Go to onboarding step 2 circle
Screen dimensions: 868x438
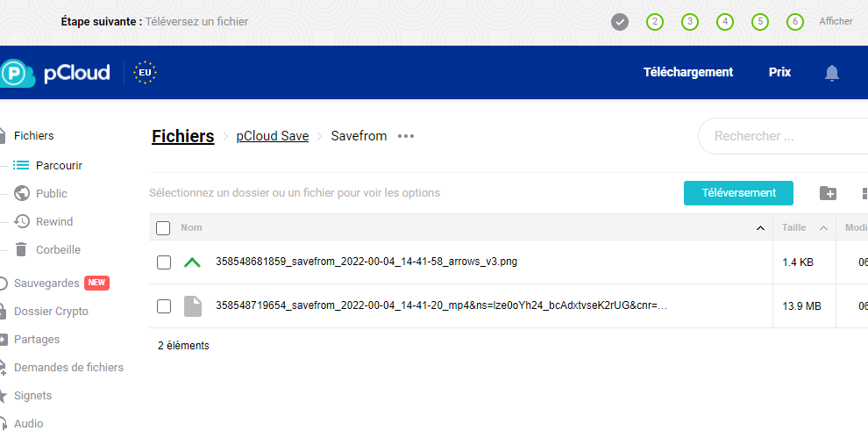pyautogui.click(x=655, y=22)
